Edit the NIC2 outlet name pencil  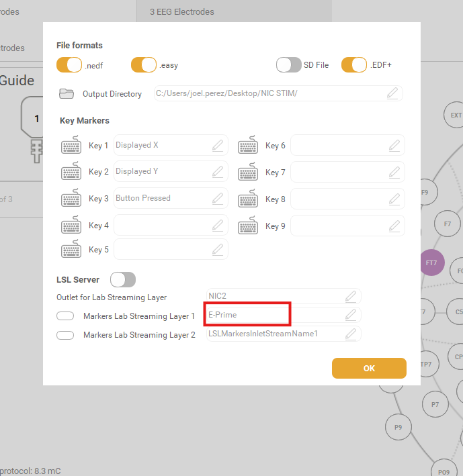pyautogui.click(x=351, y=296)
